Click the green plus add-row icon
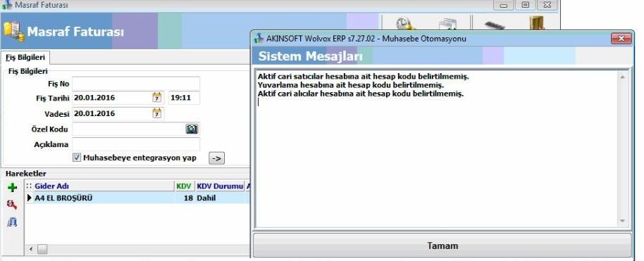The image size is (644, 261). pos(13,188)
